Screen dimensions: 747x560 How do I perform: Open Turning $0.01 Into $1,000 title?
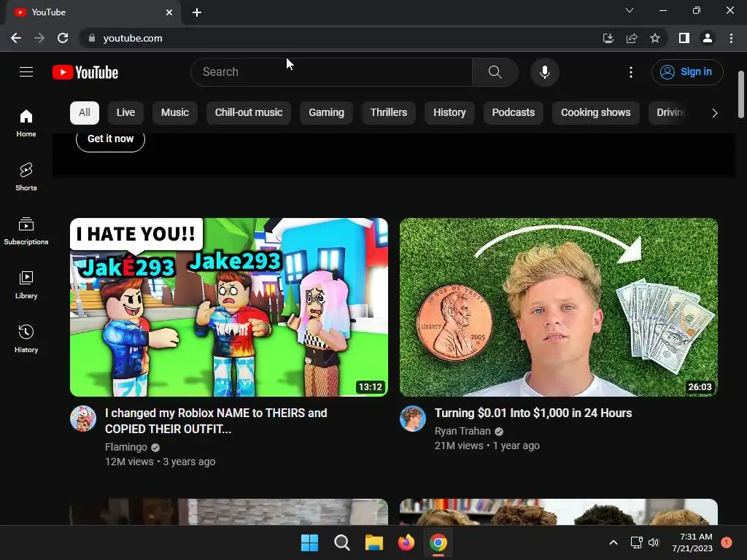533,413
